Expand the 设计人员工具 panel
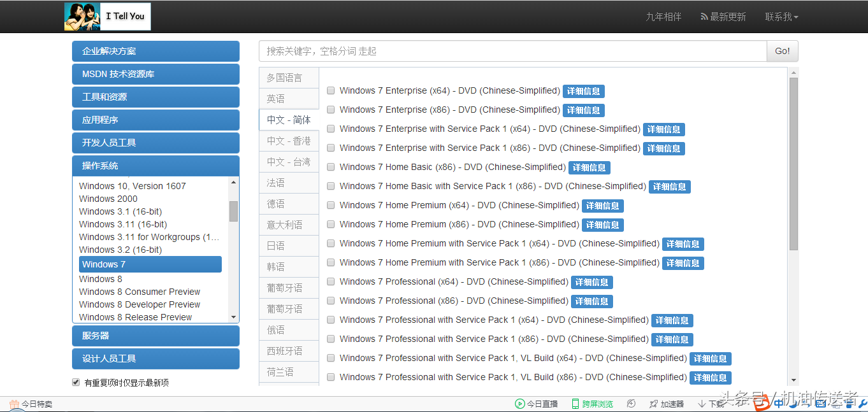Image resolution: width=868 pixels, height=412 pixels. [156, 359]
